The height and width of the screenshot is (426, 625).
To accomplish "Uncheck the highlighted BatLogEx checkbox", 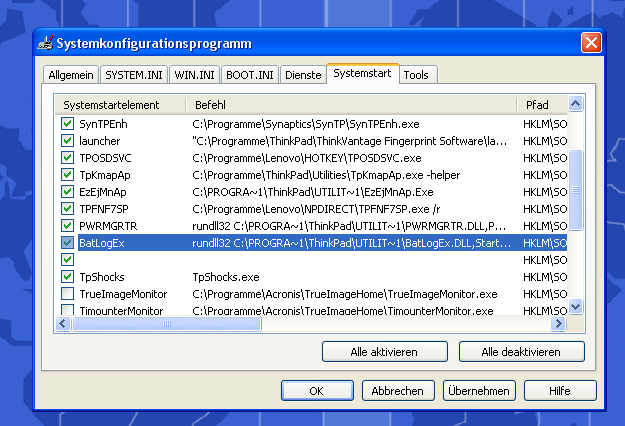I will 67,243.
